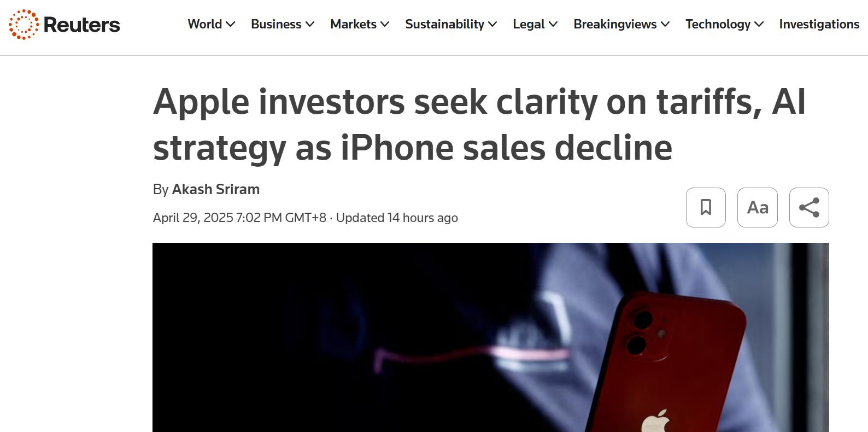Open the Aa text size options
The image size is (868, 432).
pos(757,208)
